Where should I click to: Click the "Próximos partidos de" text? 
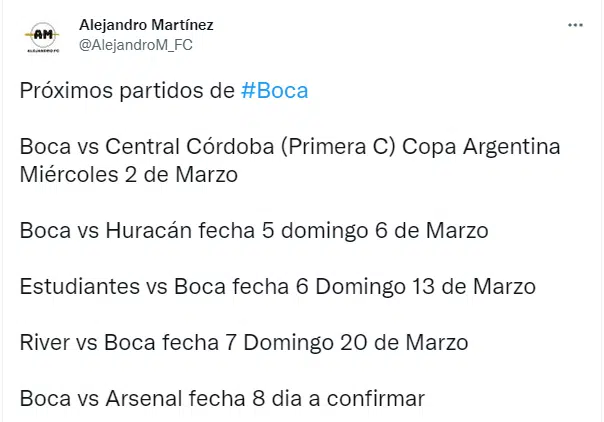pos(127,91)
